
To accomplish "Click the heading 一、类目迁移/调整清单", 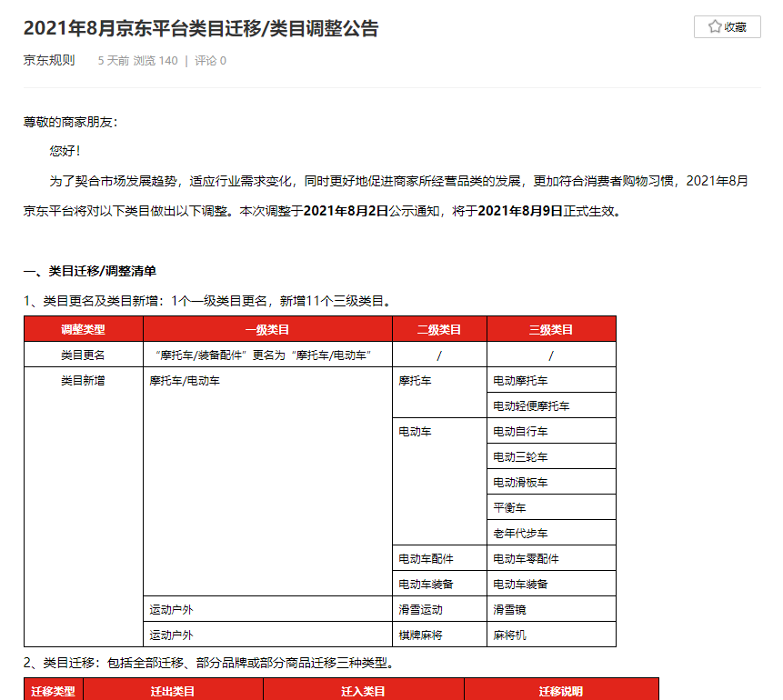I will (90, 271).
